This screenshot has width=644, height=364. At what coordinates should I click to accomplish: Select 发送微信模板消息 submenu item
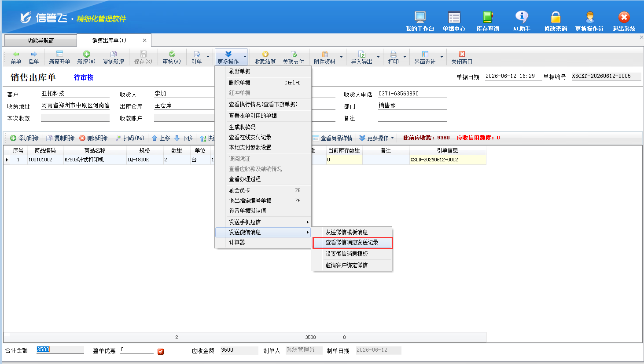(x=352, y=232)
